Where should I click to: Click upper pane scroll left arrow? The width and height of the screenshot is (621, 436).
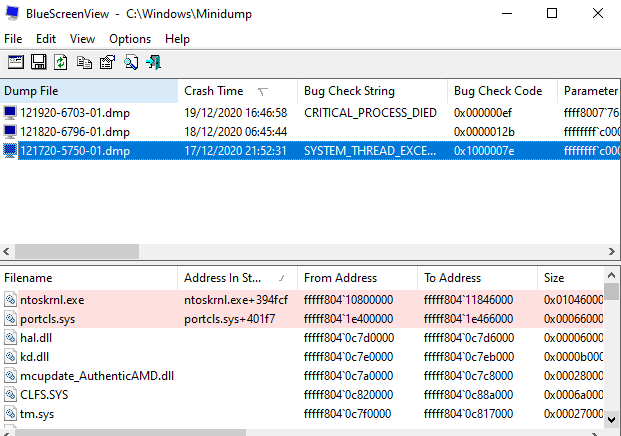(6, 251)
